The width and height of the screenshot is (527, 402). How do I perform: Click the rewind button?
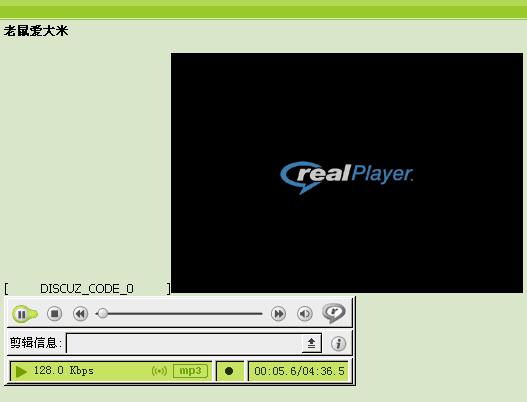80,314
